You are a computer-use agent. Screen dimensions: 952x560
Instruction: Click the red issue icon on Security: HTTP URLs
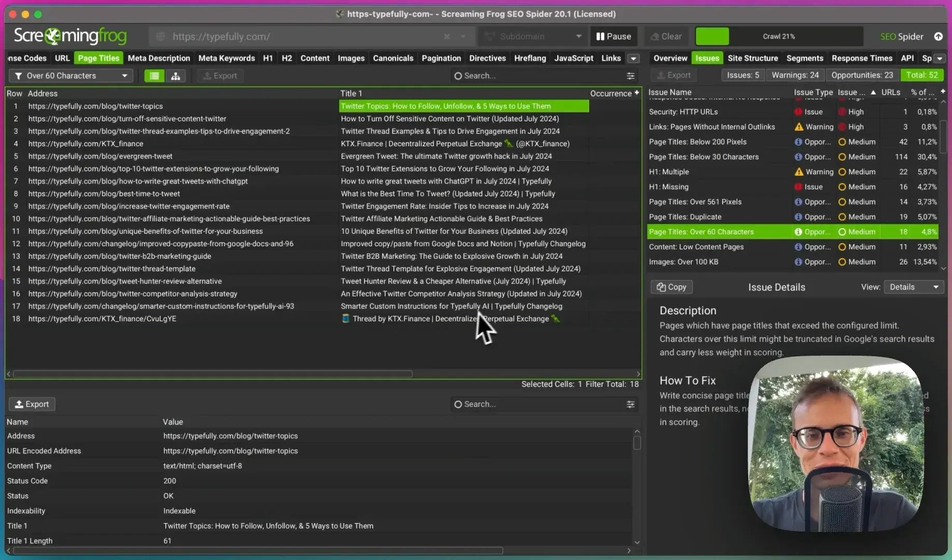coord(799,111)
